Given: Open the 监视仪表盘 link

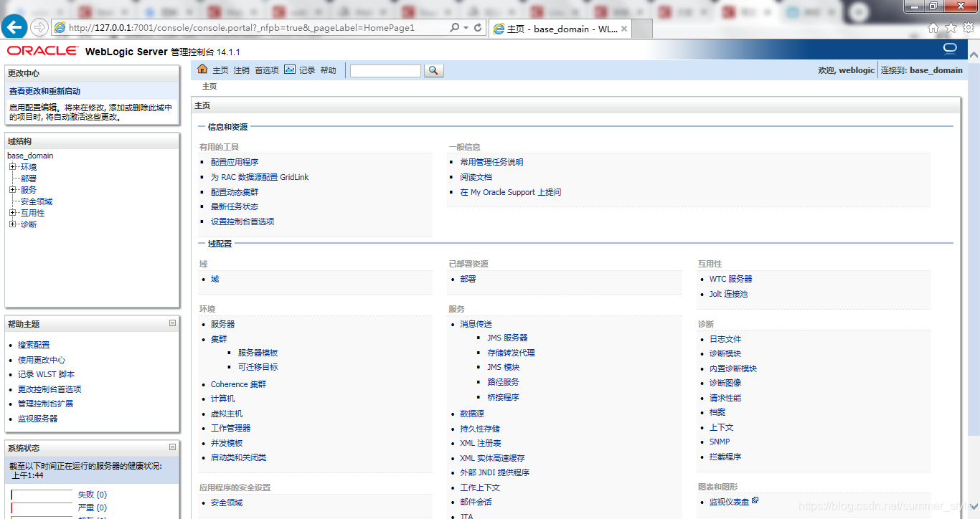Looking at the screenshot, I should pos(729,502).
